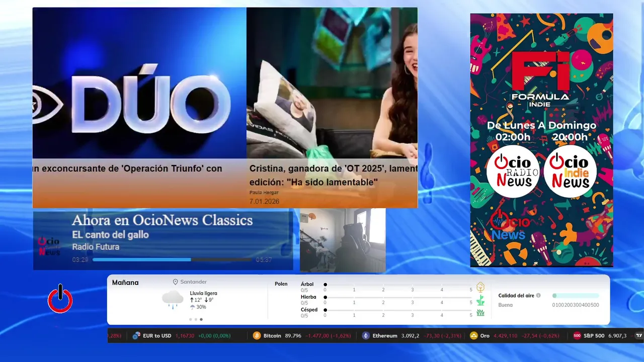The image size is (644, 362).
Task: Click the S&P 500 value 6.907,3
Action: (617, 335)
